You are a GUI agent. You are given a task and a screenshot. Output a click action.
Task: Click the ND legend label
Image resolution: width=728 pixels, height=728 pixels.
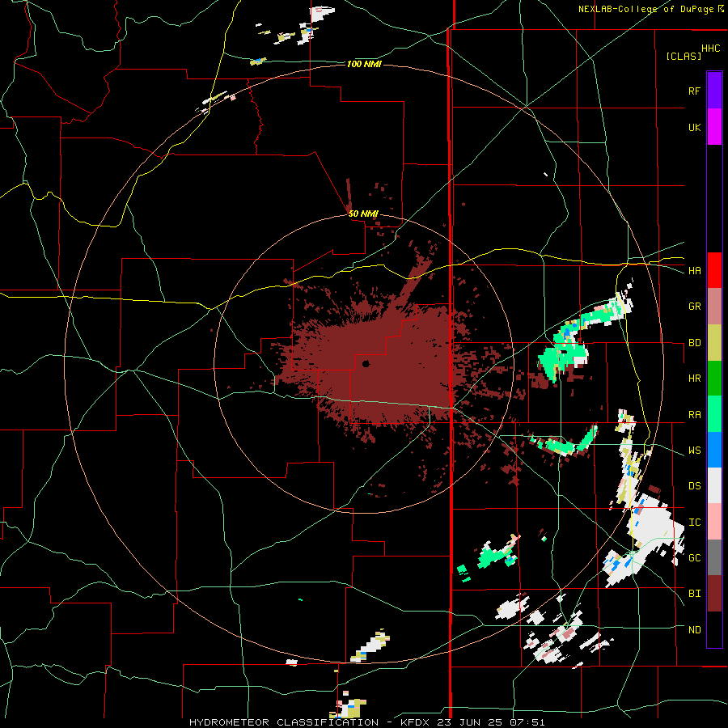[694, 630]
